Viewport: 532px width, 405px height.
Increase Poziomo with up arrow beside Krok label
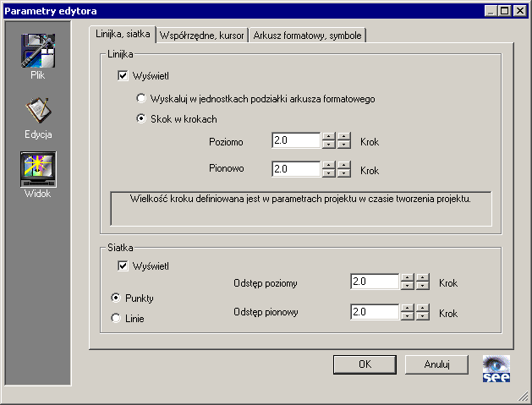[x=344, y=136]
